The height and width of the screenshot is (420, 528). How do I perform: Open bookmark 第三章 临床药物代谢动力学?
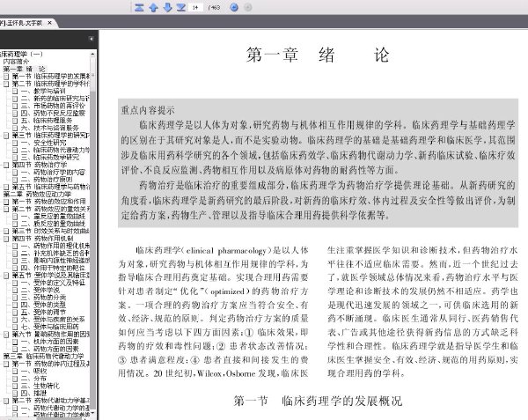(x=43, y=357)
